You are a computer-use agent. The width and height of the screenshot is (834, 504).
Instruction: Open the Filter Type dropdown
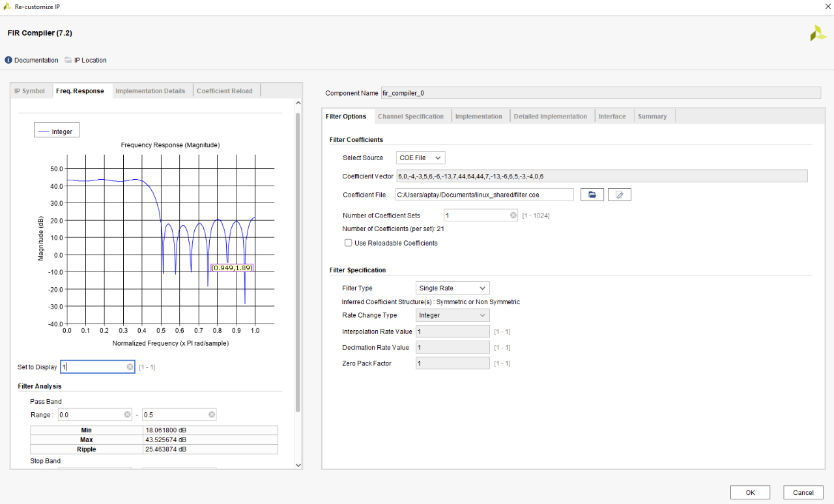coord(452,288)
